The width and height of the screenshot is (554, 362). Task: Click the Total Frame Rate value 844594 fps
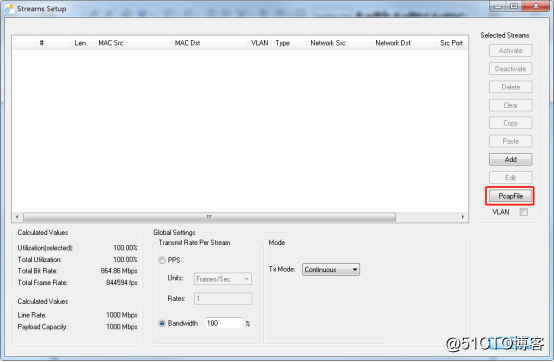click(x=122, y=283)
